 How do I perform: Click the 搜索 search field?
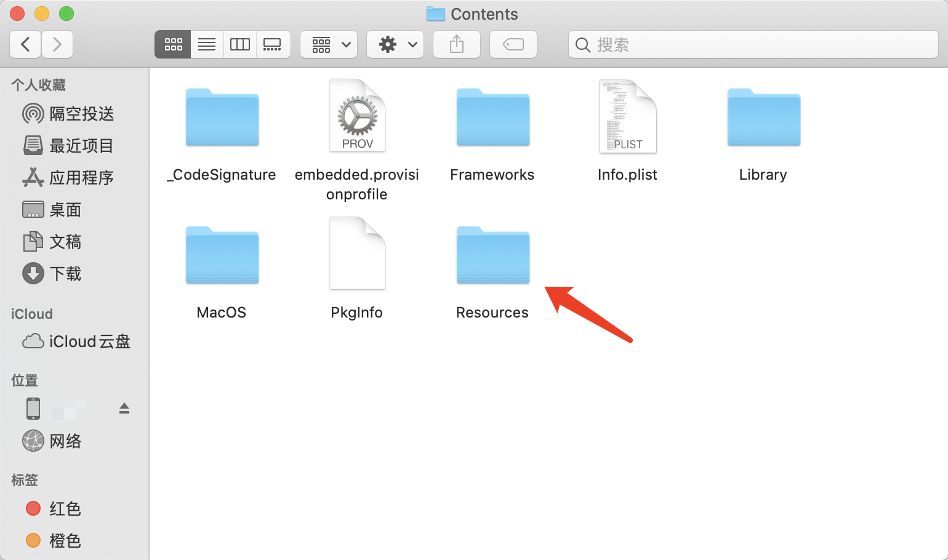pos(753,44)
